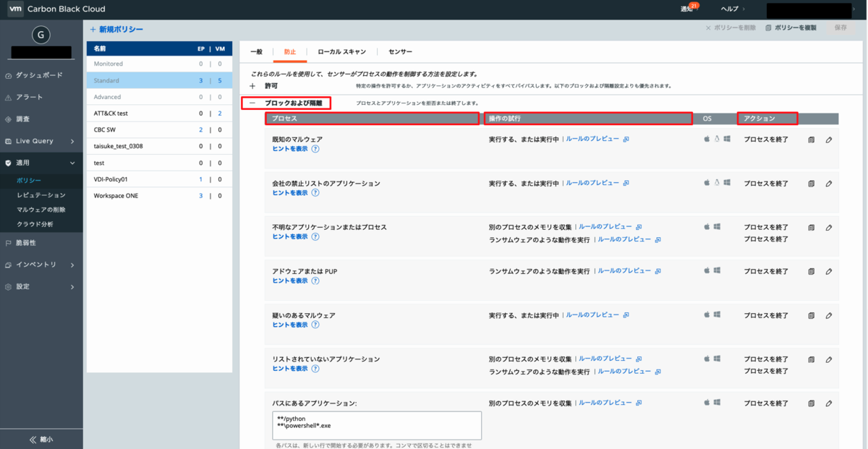Create a new policy via 新規ポリシー
This screenshot has height=449, width=868.
coord(116,29)
